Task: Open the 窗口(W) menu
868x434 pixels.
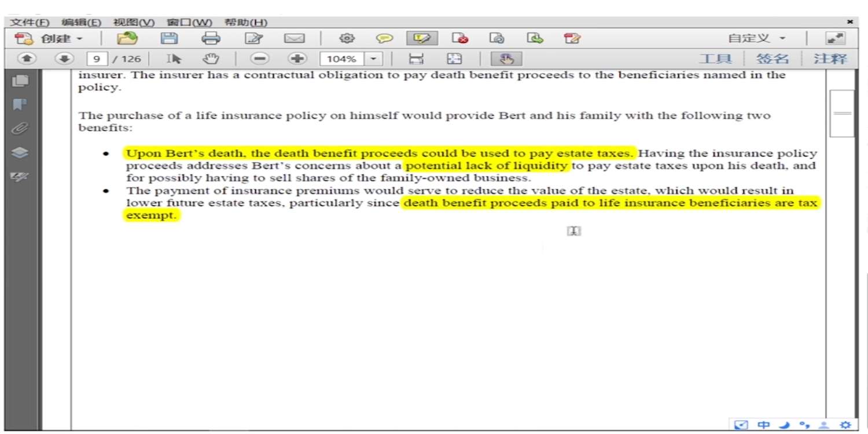Action: [x=189, y=23]
